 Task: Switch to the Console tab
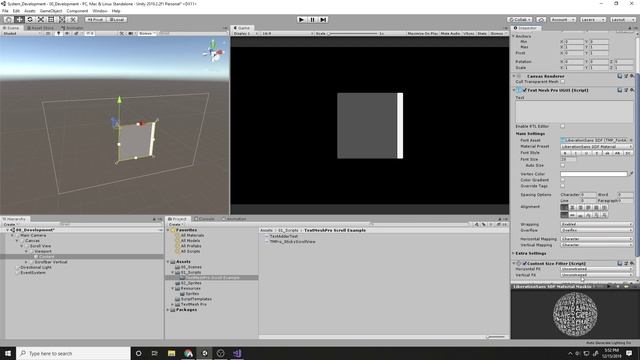point(204,219)
